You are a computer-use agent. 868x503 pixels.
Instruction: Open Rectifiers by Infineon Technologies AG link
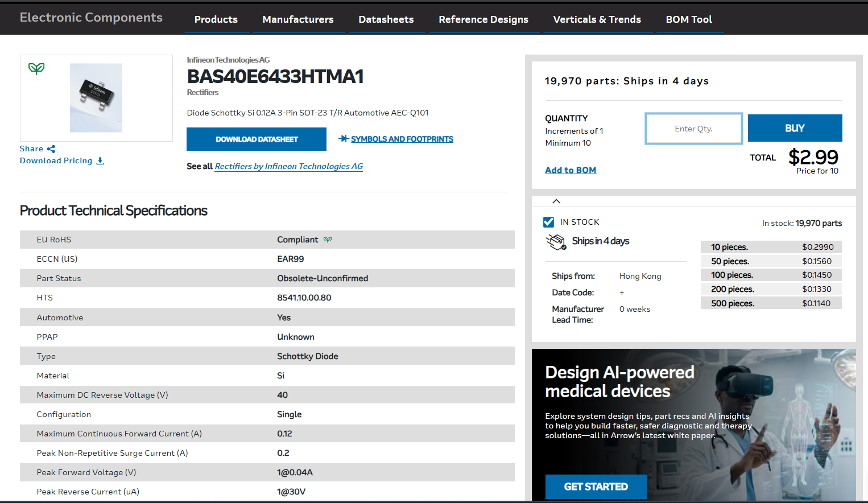pyautogui.click(x=288, y=166)
